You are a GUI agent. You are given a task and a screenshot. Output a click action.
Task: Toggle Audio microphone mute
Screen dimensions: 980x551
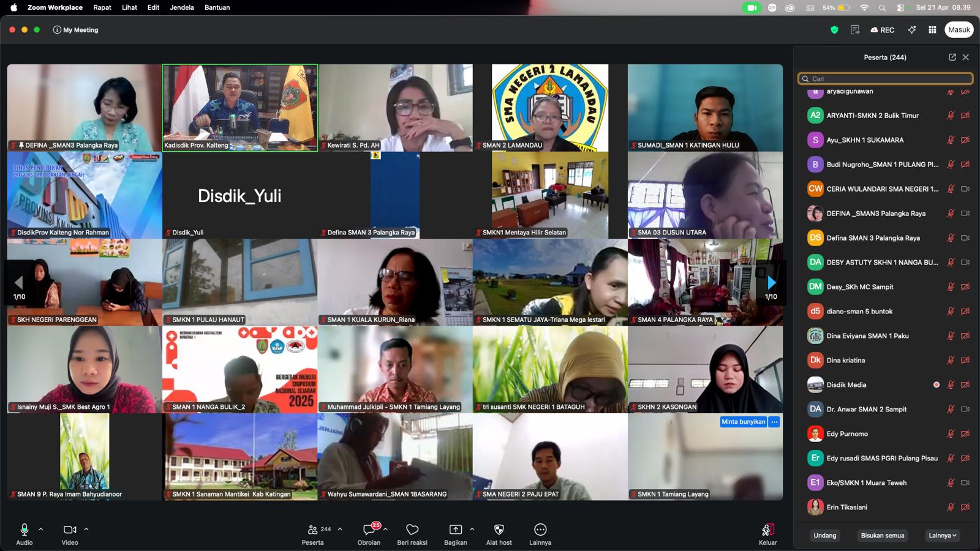(24, 530)
